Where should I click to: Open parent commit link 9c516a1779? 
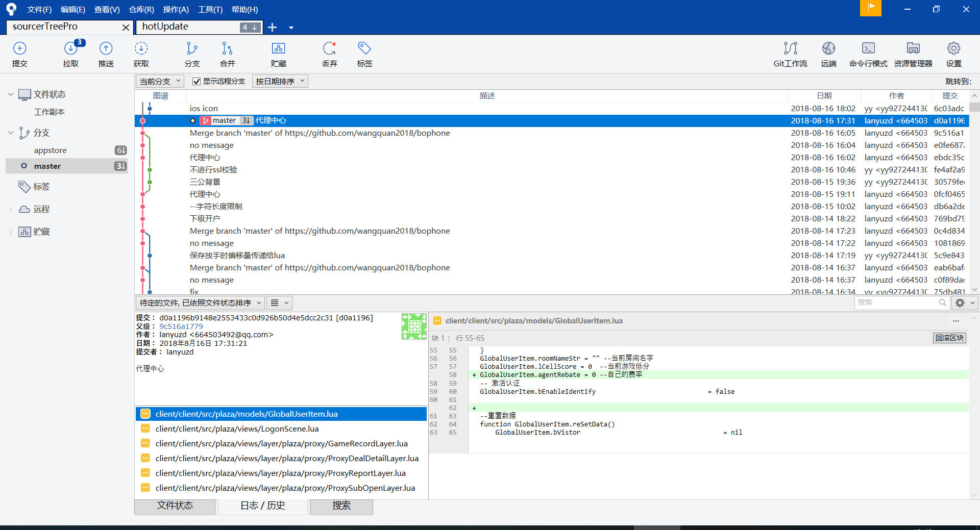pos(181,326)
